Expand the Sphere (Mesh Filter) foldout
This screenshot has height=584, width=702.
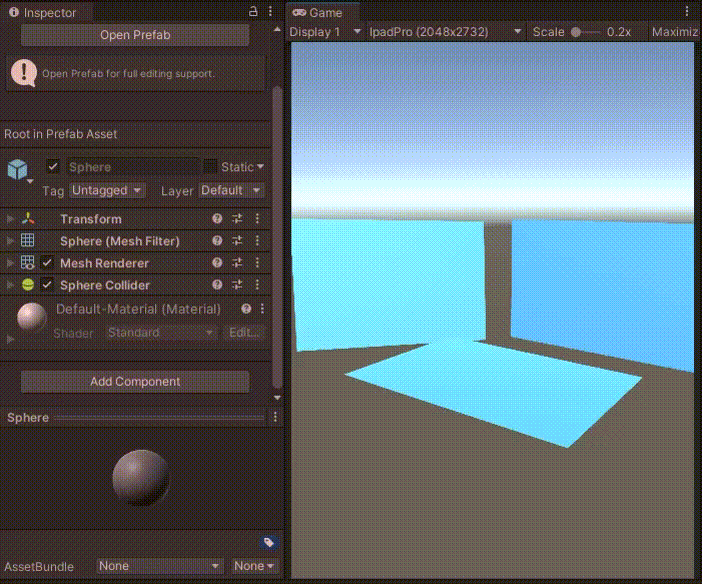coord(10,240)
